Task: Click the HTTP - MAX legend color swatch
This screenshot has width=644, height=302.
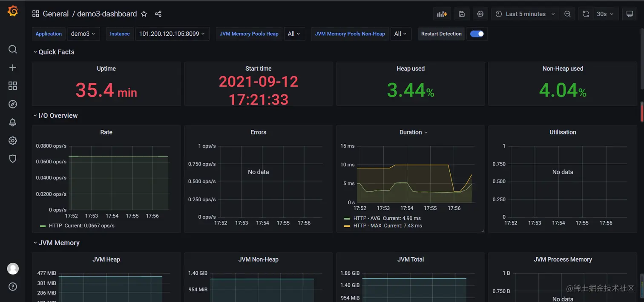Action: pyautogui.click(x=347, y=226)
